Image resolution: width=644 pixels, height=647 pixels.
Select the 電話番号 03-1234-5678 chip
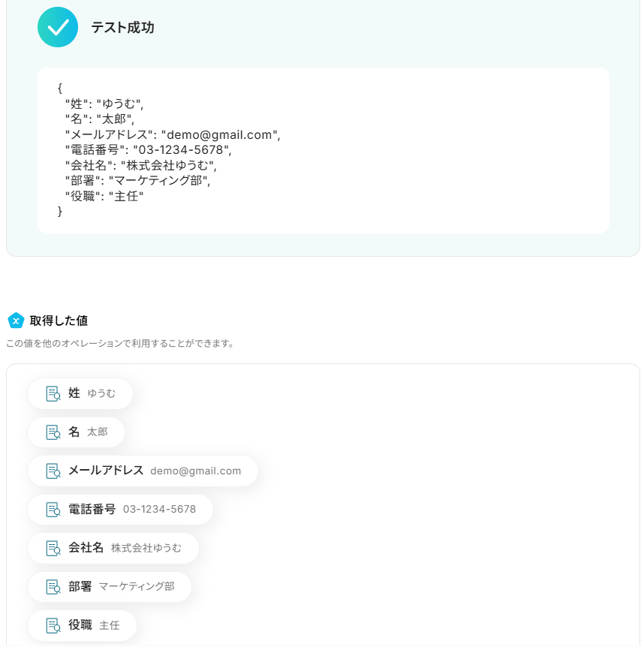120,510
